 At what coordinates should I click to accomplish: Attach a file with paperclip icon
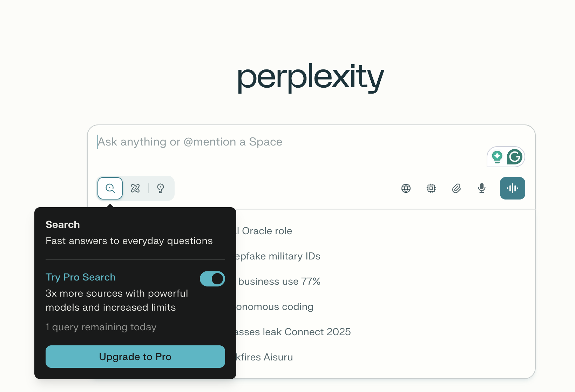coord(456,188)
